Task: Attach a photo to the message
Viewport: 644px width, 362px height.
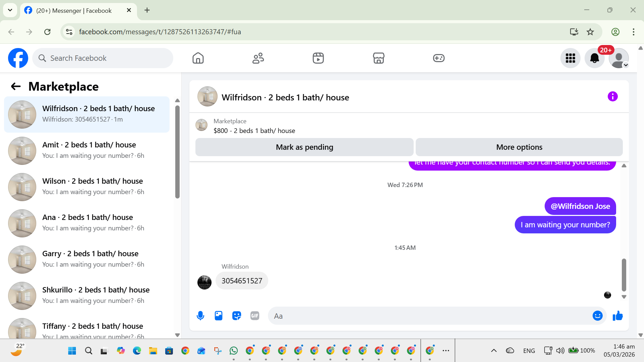Action: (x=219, y=316)
